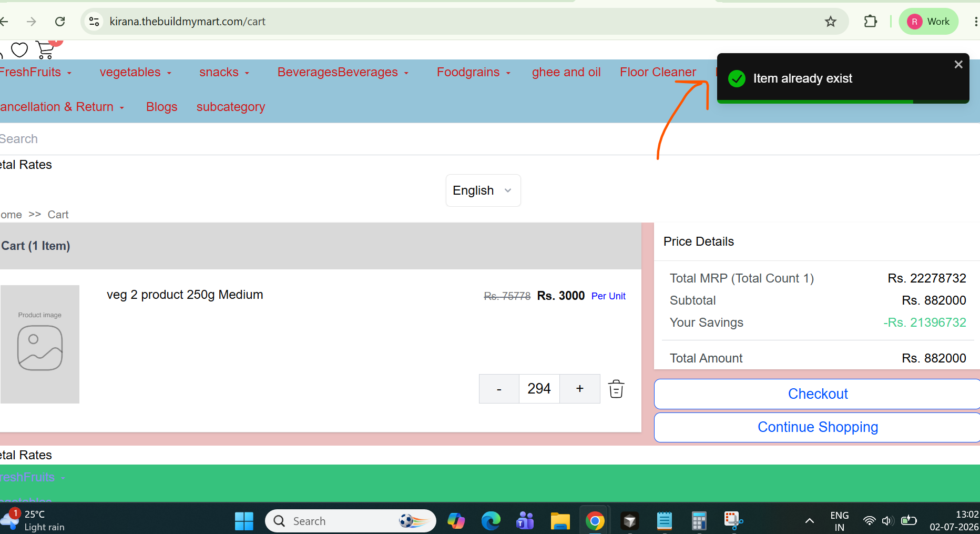Expand the BeveragesBeverages menu
The width and height of the screenshot is (980, 534).
click(343, 72)
